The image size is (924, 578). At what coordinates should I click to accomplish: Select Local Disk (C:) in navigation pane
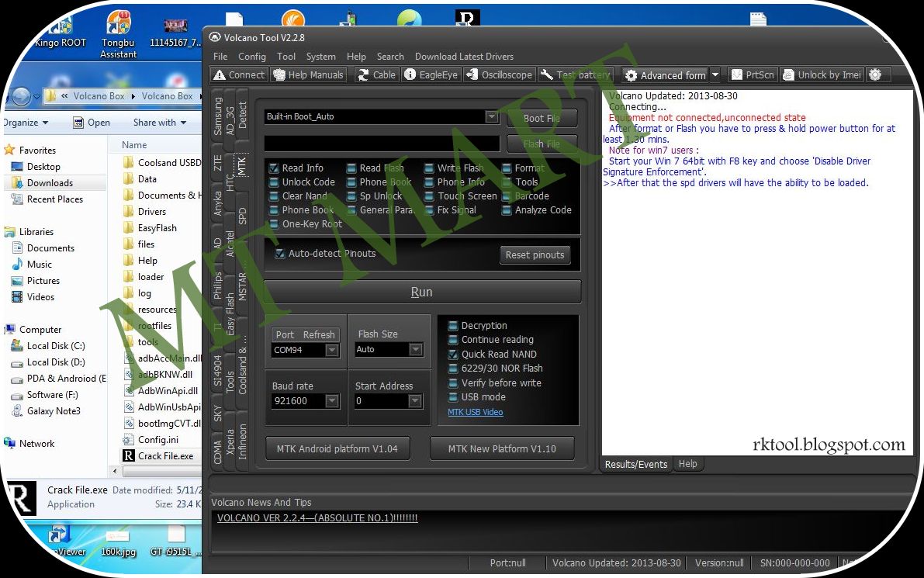coord(49,346)
